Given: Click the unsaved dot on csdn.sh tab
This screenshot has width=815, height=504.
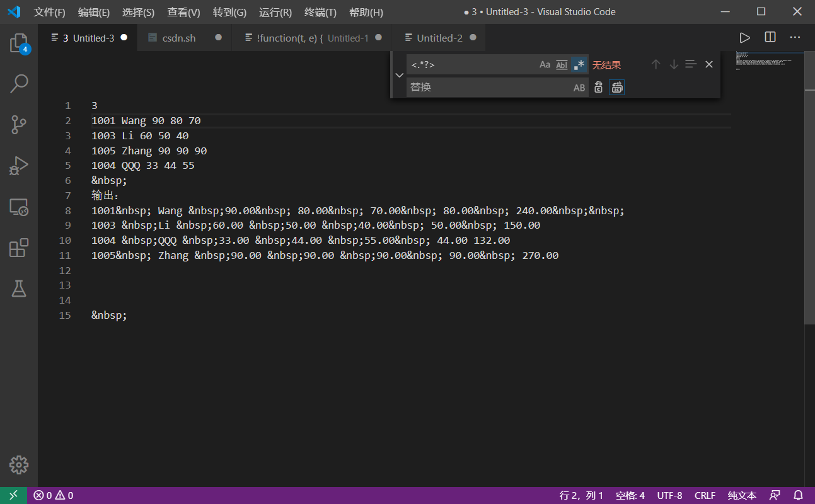Looking at the screenshot, I should click(219, 38).
